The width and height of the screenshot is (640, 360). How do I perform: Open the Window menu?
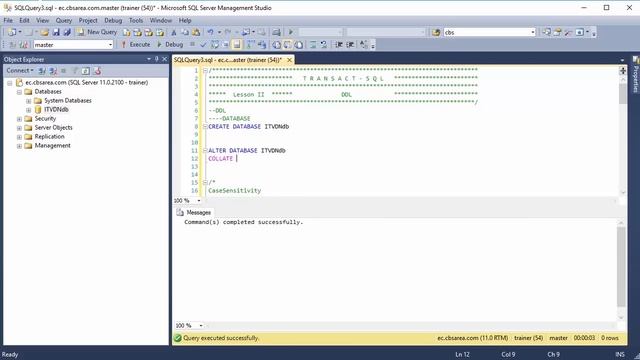[x=161, y=20]
